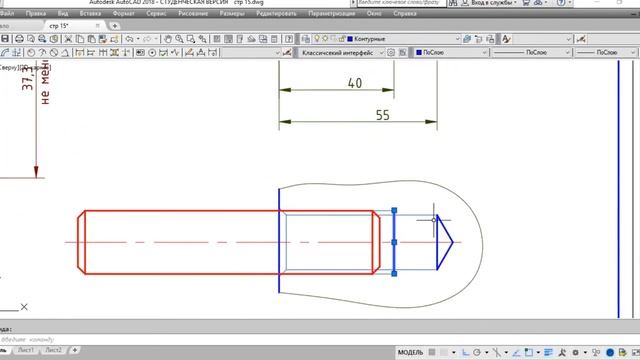The width and height of the screenshot is (640, 360).
Task: Select the Angular dimension tool
Action: tap(65, 52)
